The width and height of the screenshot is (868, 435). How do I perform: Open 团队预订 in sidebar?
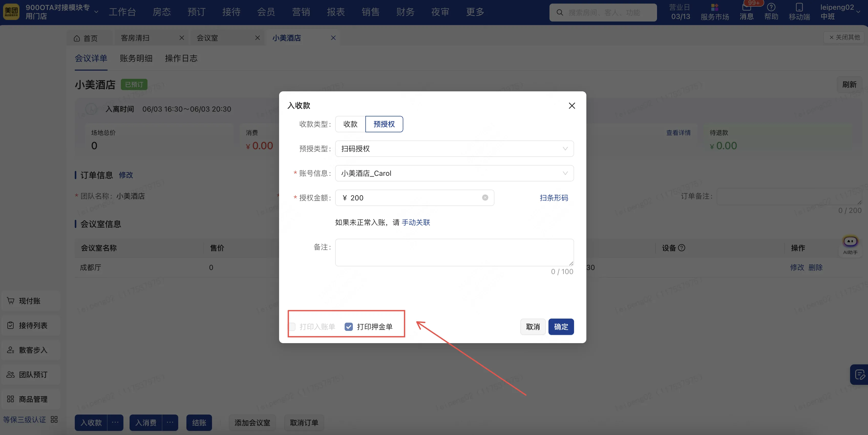point(31,375)
